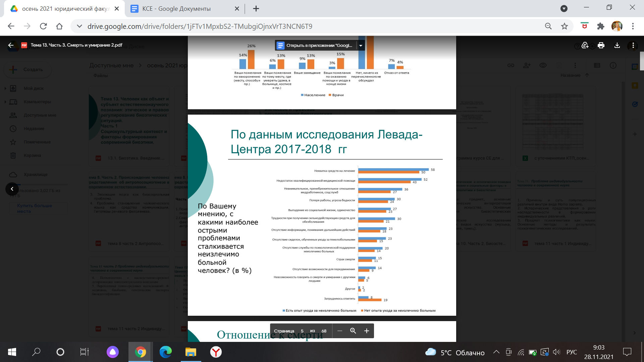Click the browser forward button
The image size is (644, 362).
click(x=27, y=26)
